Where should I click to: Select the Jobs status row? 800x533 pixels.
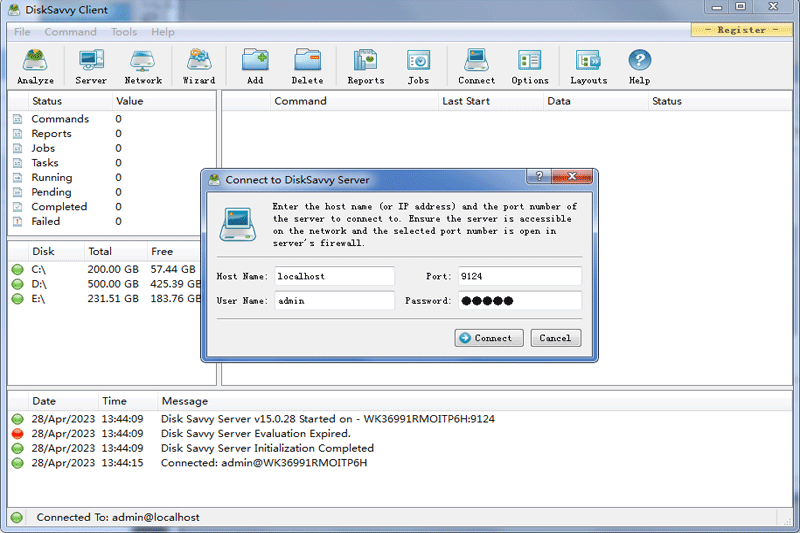coord(111,148)
